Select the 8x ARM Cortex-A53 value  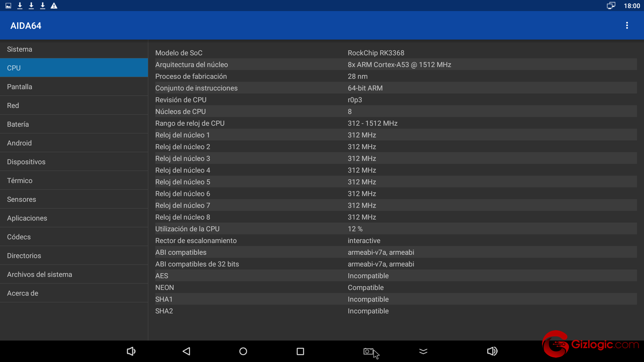(399, 64)
